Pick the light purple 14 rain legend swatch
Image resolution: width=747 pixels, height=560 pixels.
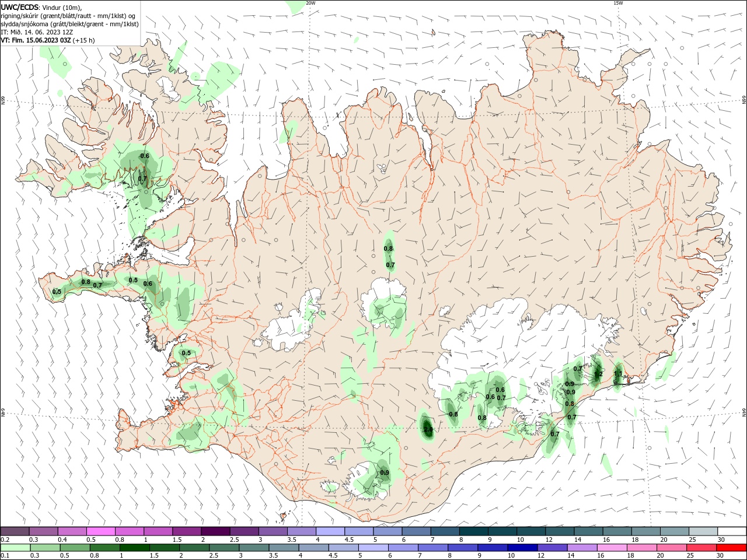[581, 548]
